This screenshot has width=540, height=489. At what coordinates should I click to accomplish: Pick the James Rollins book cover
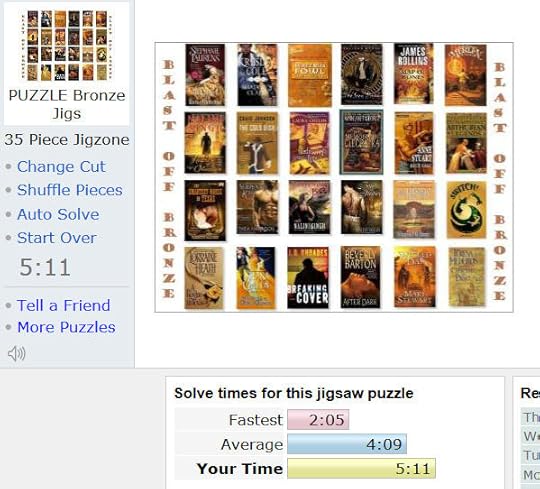tap(413, 74)
